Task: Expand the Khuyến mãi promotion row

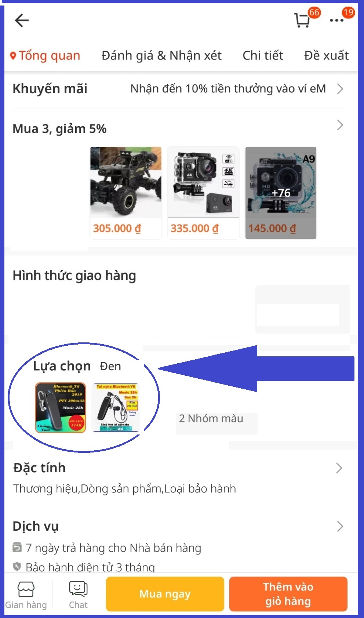Action: click(x=179, y=89)
